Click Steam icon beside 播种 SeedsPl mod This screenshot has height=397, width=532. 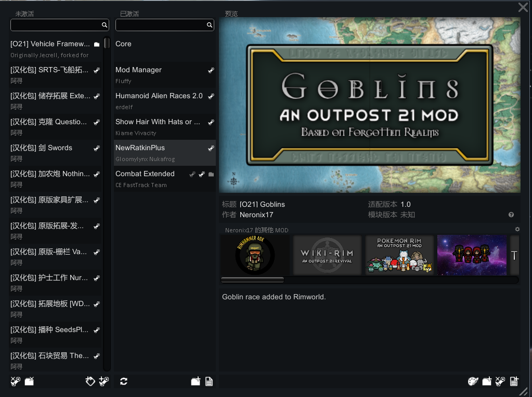tap(97, 330)
